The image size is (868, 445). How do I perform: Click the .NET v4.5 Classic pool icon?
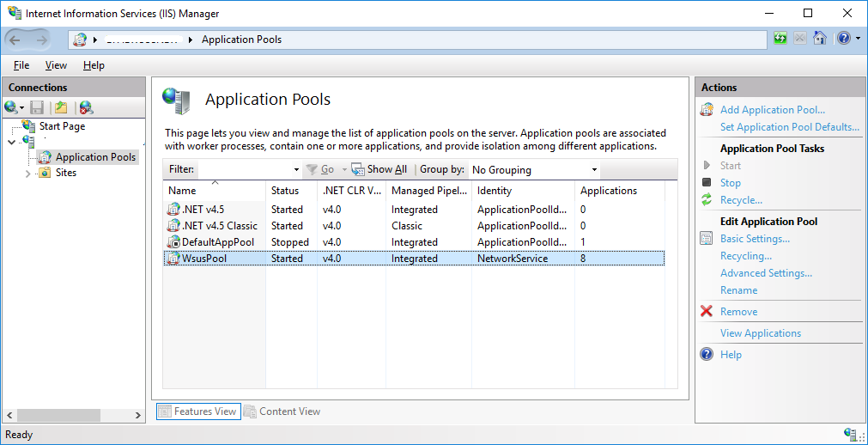[173, 226]
